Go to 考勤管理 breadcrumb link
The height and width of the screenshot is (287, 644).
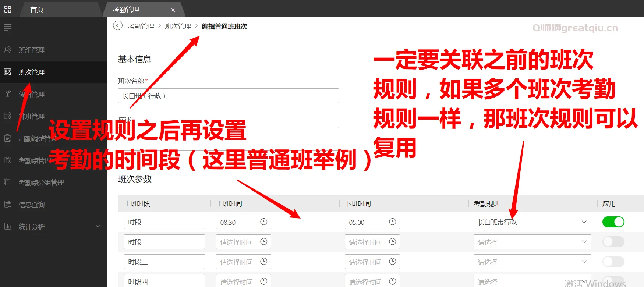click(141, 26)
